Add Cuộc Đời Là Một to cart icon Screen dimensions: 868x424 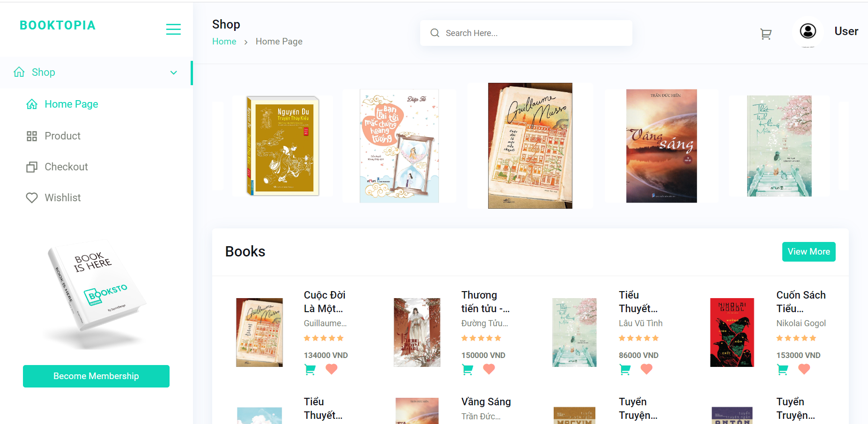tap(310, 369)
